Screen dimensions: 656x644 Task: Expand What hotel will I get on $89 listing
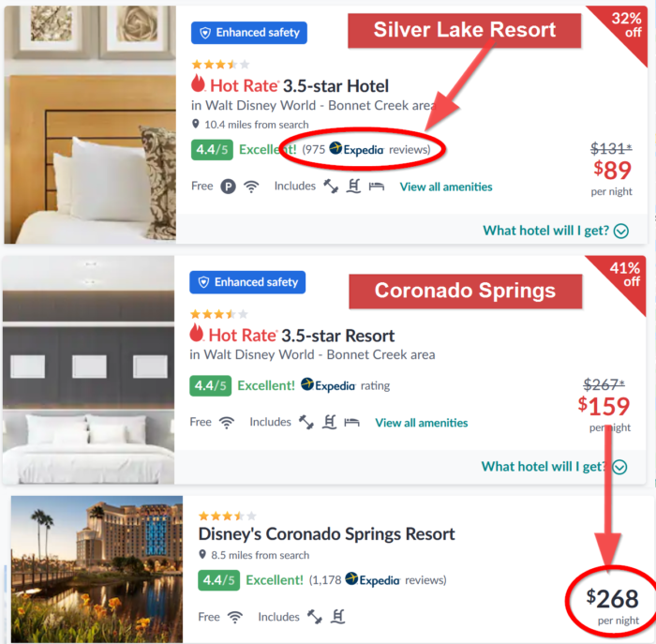556,231
